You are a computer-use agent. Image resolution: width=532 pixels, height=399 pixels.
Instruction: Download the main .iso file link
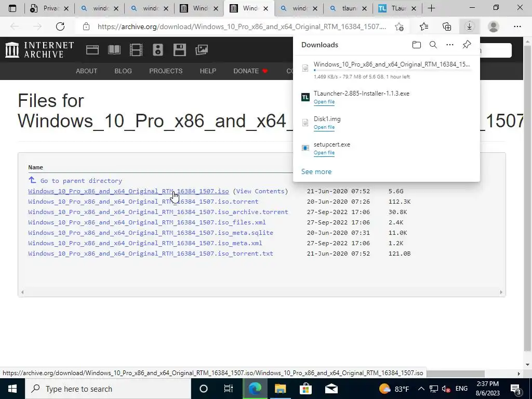(128, 191)
